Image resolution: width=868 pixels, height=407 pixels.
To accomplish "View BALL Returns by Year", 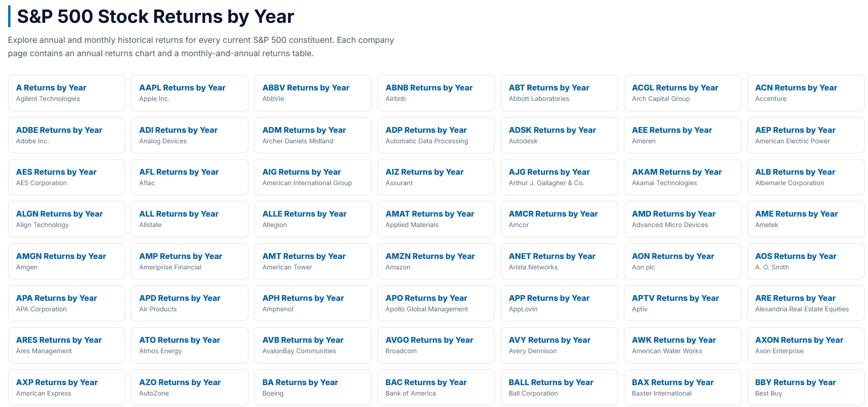I will 559,387.
